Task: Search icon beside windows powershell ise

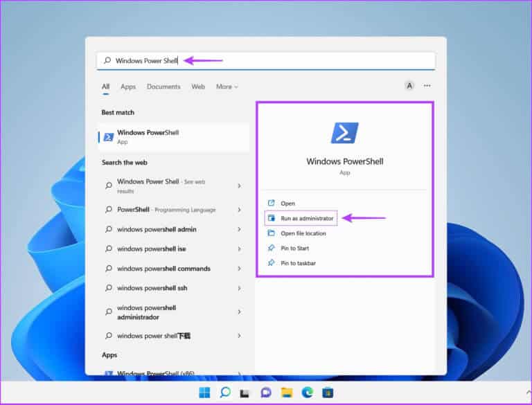Action: pos(109,249)
